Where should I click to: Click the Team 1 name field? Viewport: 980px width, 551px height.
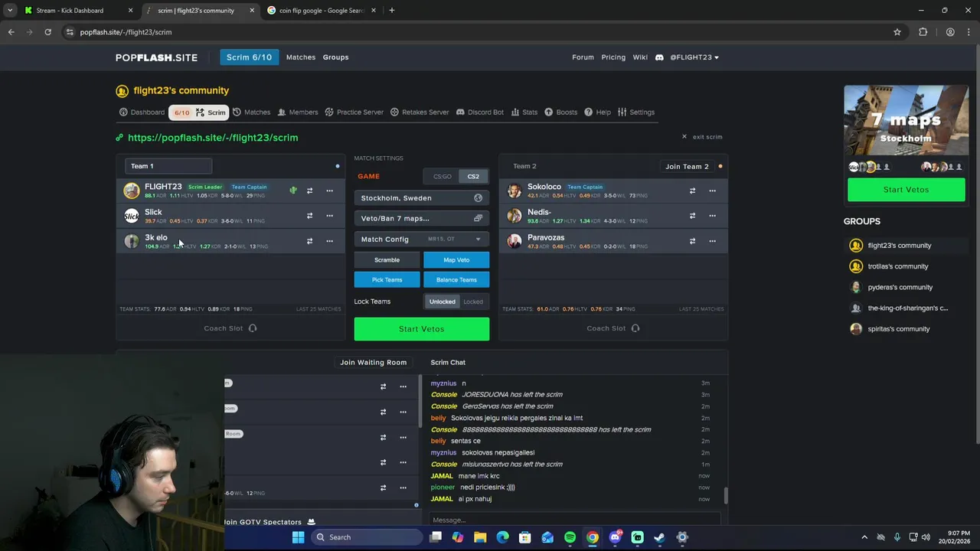168,166
